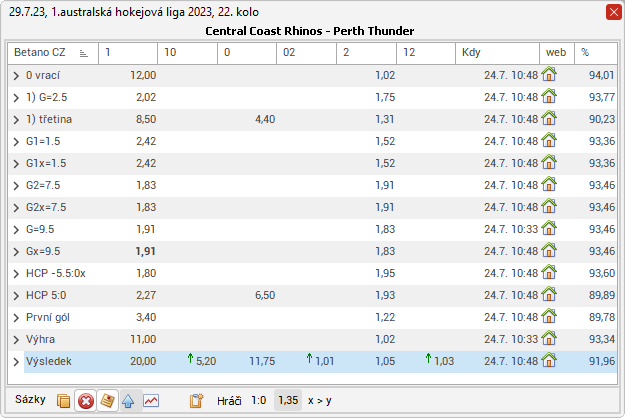This screenshot has height=418, width=625.
Task: Click the house icon in První gól row
Action: [548, 317]
